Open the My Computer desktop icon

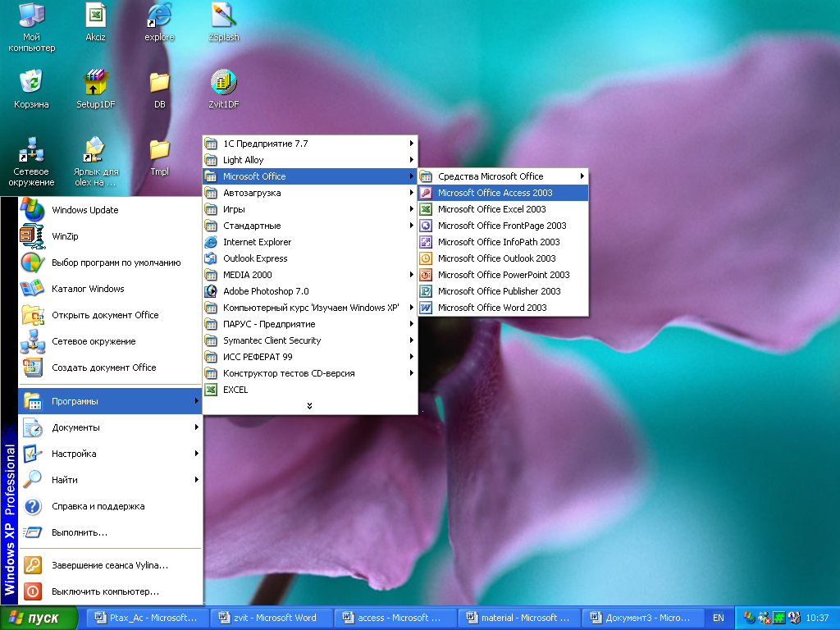[32, 27]
